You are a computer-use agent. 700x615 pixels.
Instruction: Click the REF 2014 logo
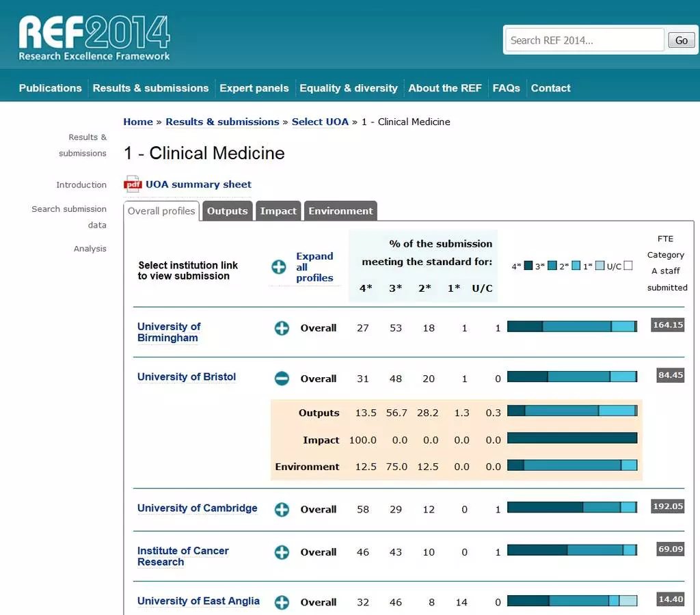click(94, 38)
